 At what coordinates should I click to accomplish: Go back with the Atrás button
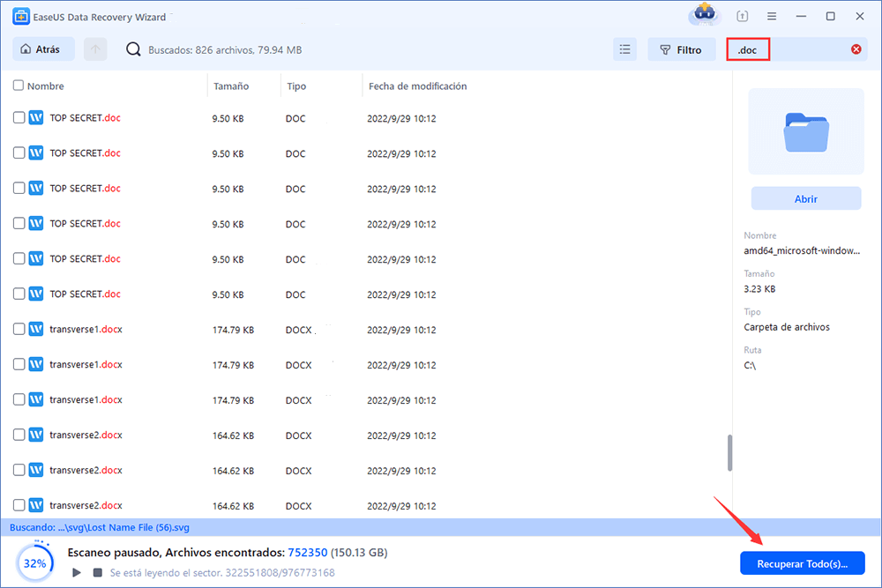tap(43, 49)
